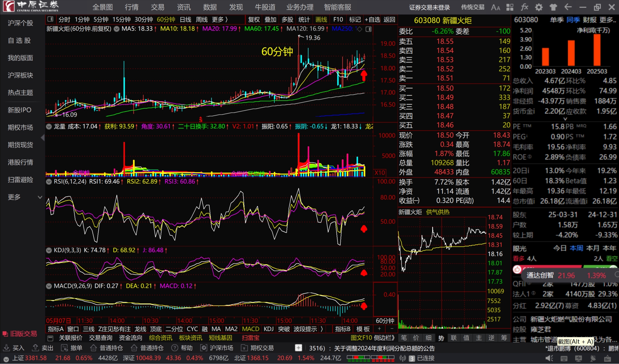Click the +自选 add watchlist button

coord(372,19)
